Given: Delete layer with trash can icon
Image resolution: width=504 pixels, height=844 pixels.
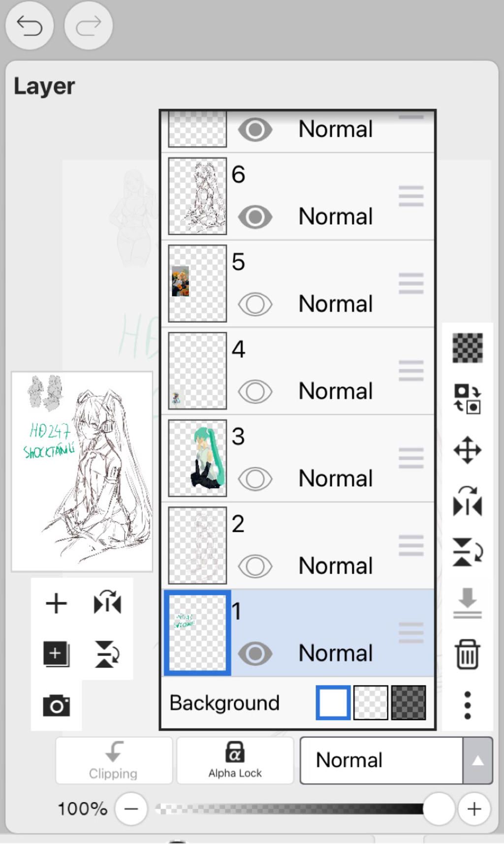Looking at the screenshot, I should pyautogui.click(x=468, y=655).
